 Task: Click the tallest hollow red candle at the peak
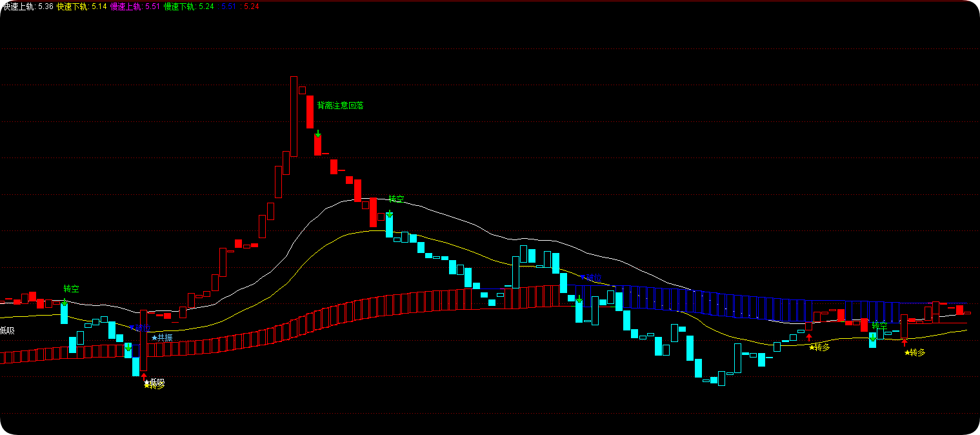click(294, 116)
